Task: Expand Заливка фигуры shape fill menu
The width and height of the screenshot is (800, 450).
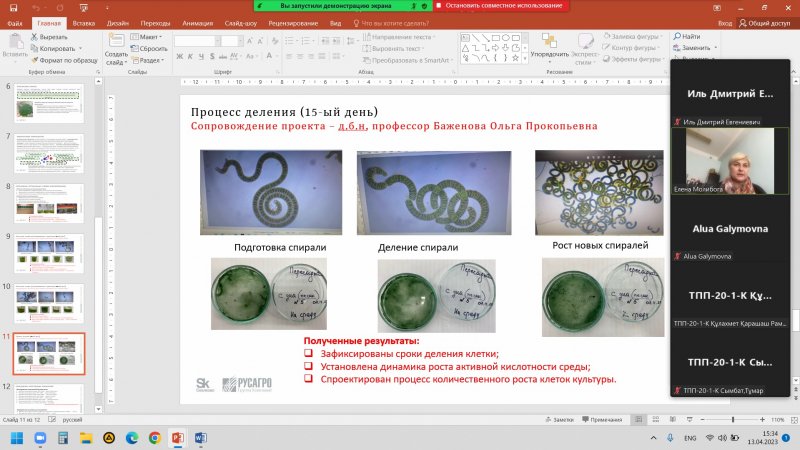Action: [x=633, y=36]
